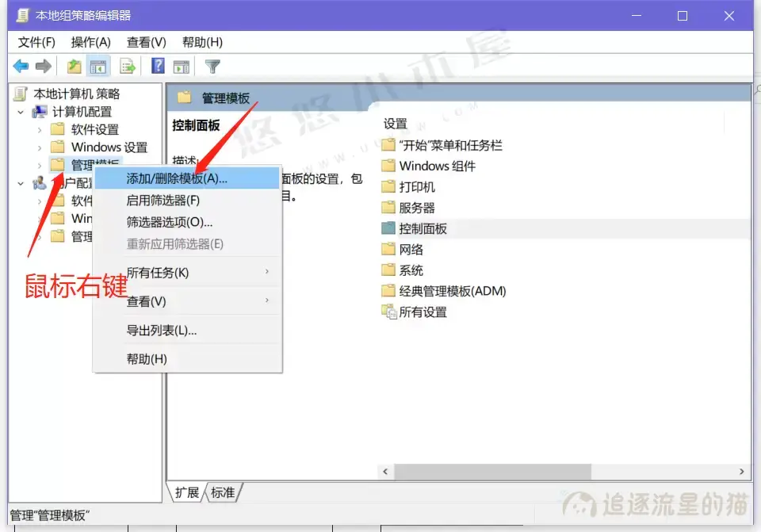This screenshot has height=532, width=761.
Task: 切换到底部的"标准"选项卡
Action: pos(222,492)
